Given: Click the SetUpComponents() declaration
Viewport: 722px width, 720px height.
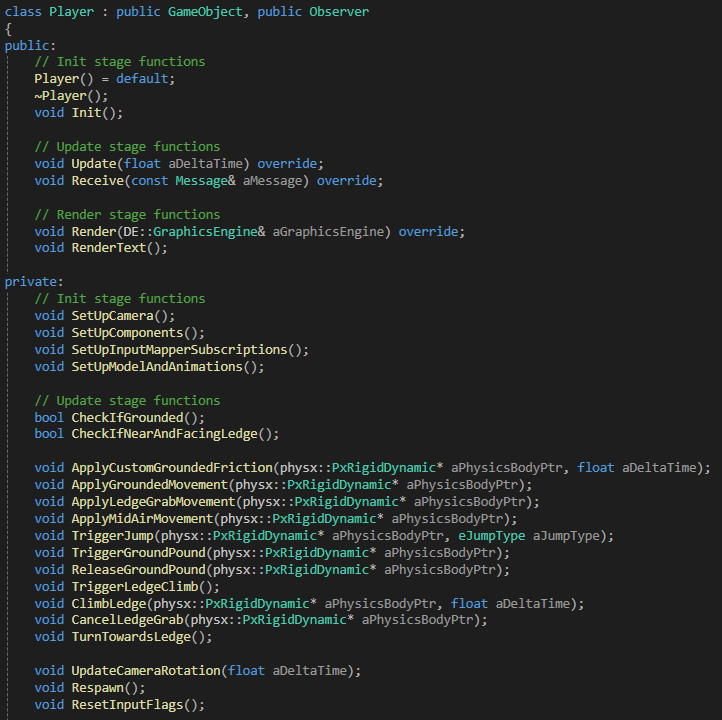Looking at the screenshot, I should coord(119,333).
